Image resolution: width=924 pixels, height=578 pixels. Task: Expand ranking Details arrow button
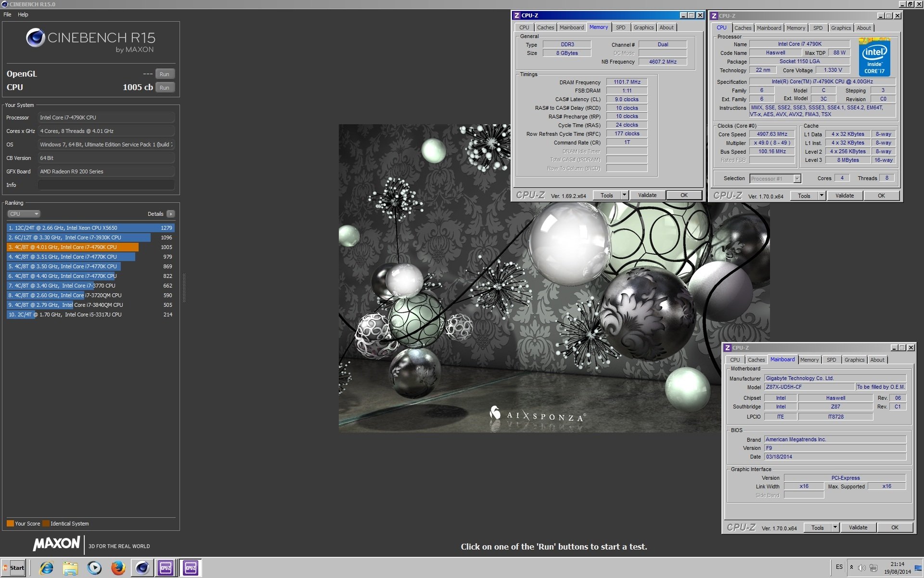point(170,214)
